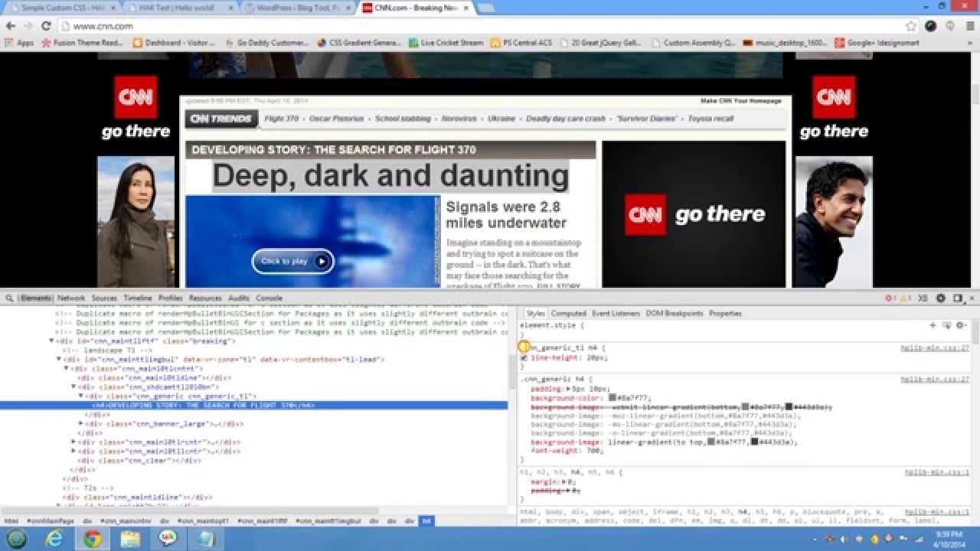This screenshot has width=980, height=551.
Task: Switch to HAK Test Hello world tab
Action: coord(181,8)
